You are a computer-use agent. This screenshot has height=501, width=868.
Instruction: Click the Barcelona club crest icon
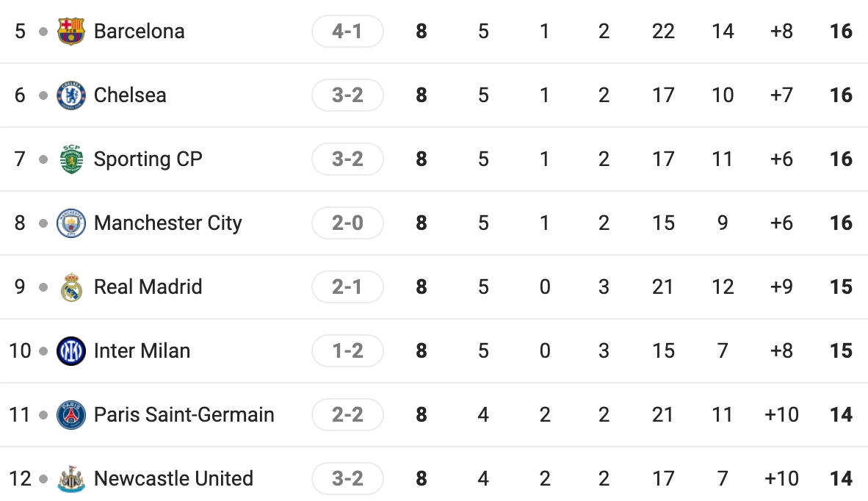click(71, 32)
